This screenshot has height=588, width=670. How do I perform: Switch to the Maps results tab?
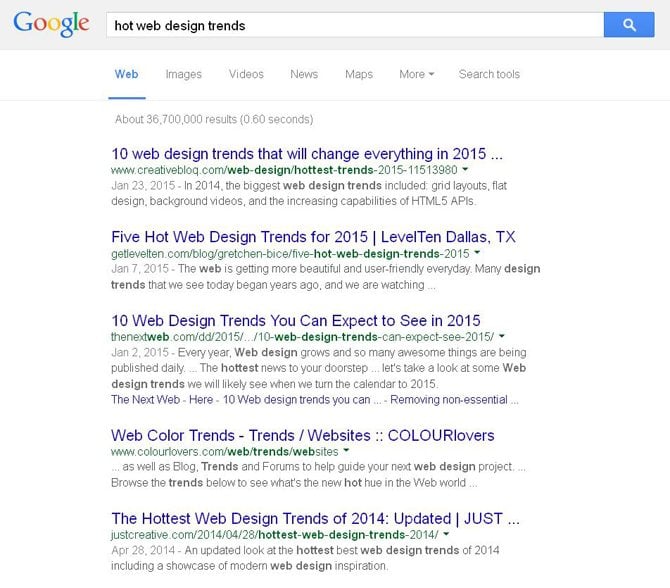pyautogui.click(x=359, y=74)
